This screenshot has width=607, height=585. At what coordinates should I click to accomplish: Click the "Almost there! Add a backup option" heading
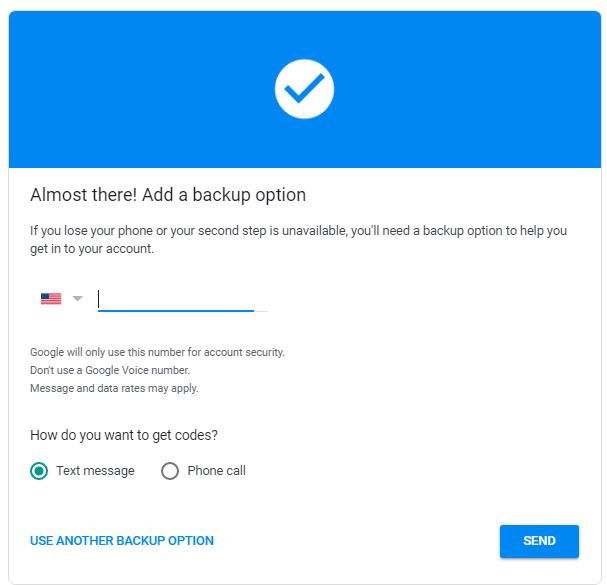[x=168, y=195]
